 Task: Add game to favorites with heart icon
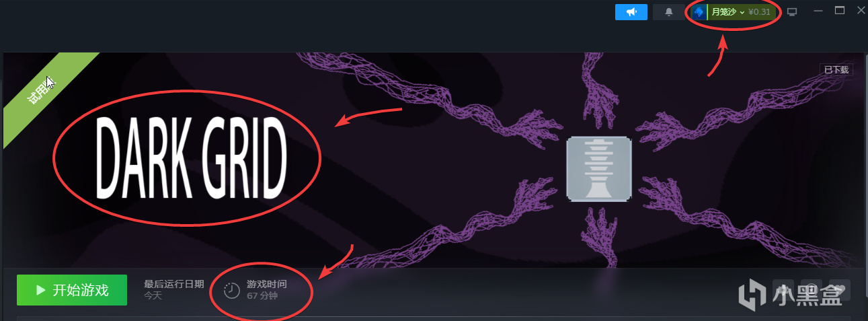click(840, 289)
